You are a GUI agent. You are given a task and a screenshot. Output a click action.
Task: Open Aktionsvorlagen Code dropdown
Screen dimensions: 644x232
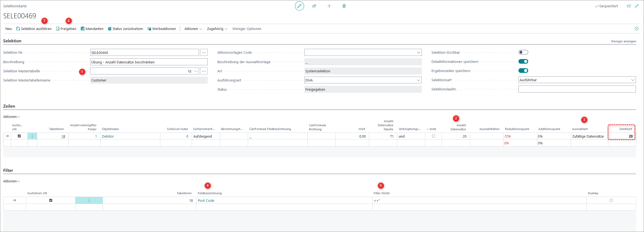tap(418, 53)
